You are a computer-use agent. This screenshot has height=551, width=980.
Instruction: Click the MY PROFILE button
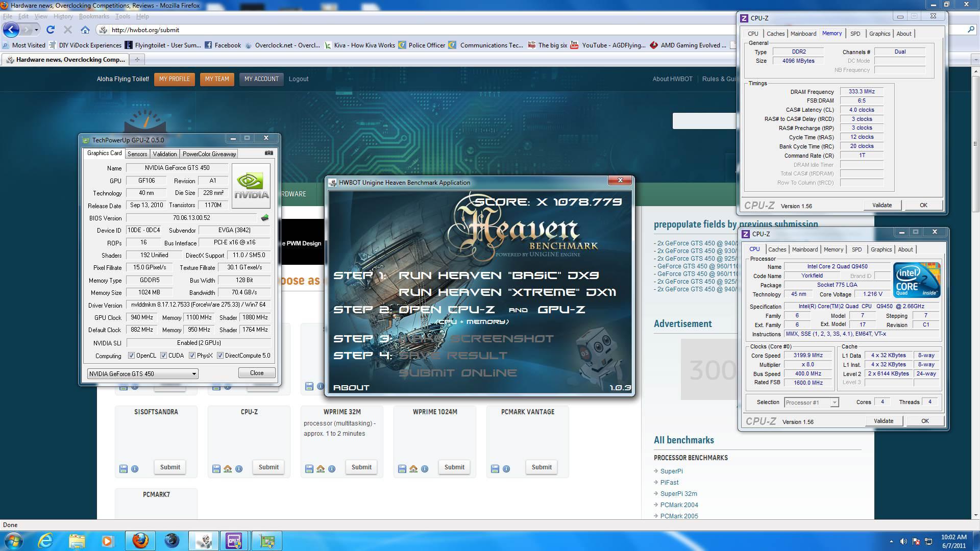click(174, 79)
